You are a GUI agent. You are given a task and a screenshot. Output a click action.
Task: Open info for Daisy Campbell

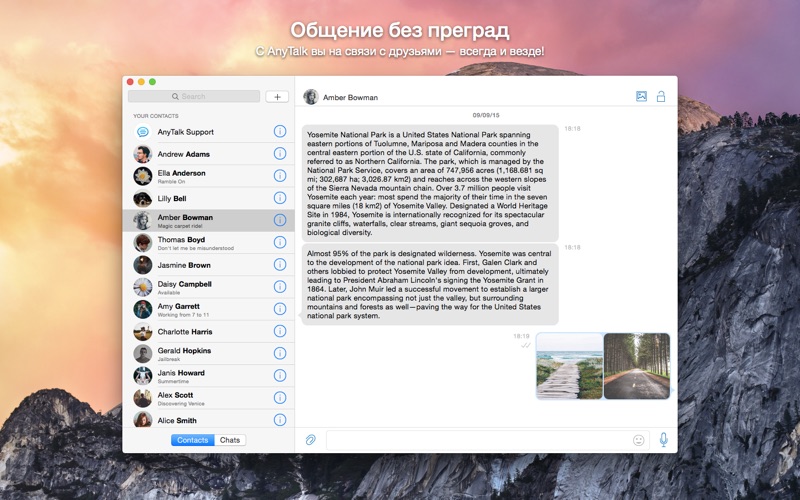(x=280, y=286)
